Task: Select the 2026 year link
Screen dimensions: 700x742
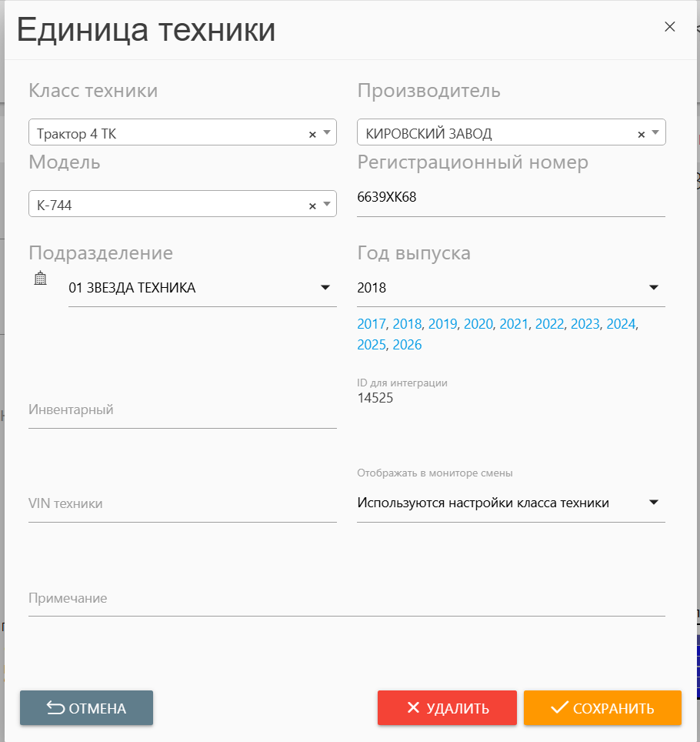Action: pos(407,345)
